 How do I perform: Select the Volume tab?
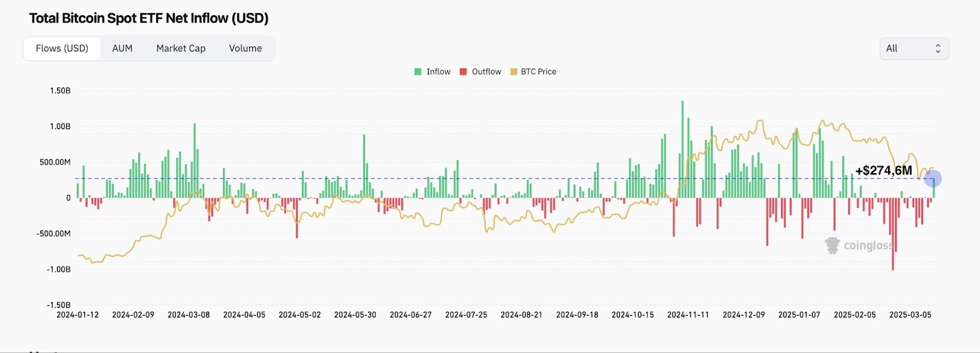click(246, 48)
